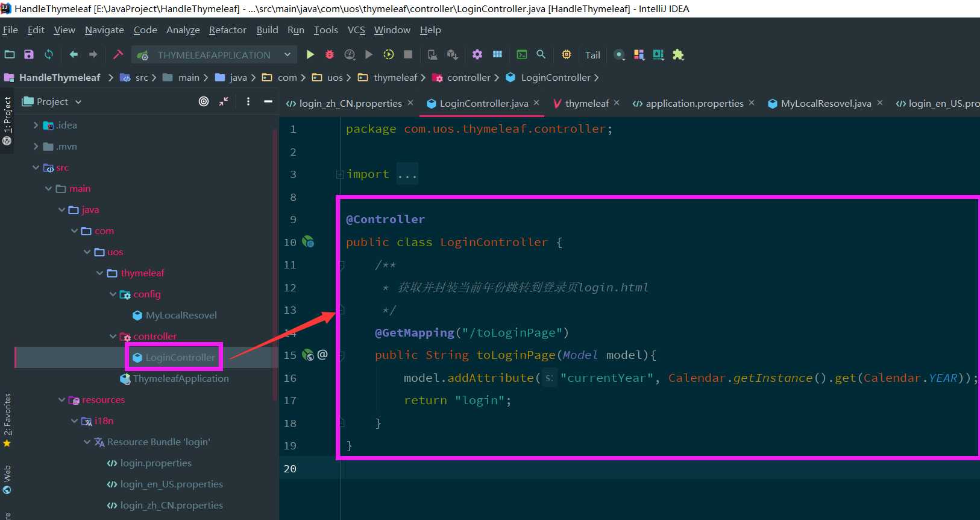Viewport: 980px width, 520px height.
Task: Click the green puzzle piece plugin icon
Action: 678,54
